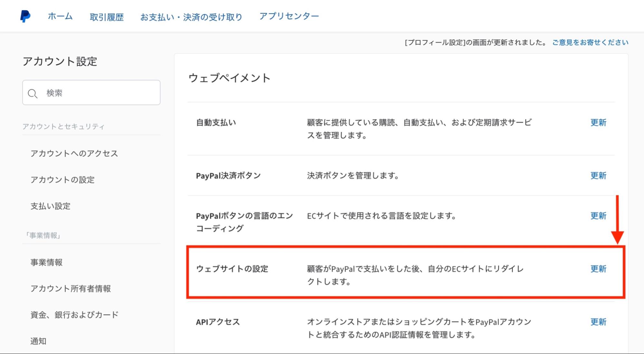Open the アプリセンター menu
The width and height of the screenshot is (644, 354).
pos(289,16)
